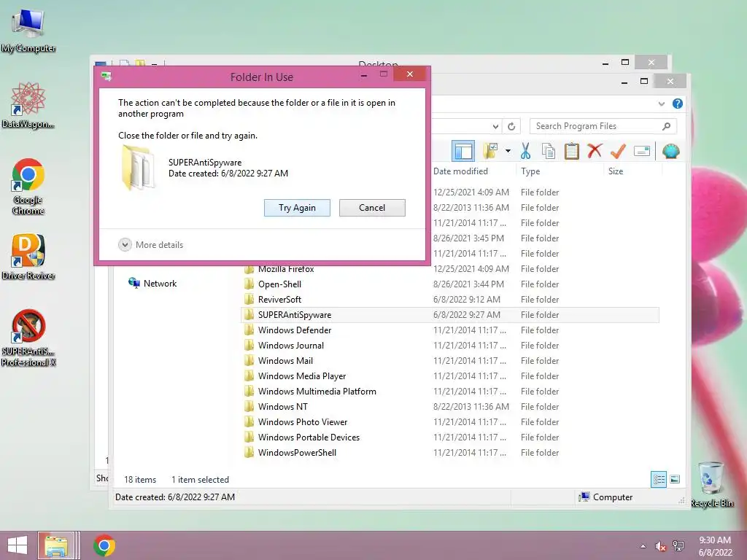
Task: Click the Cut scissors icon
Action: 525,152
